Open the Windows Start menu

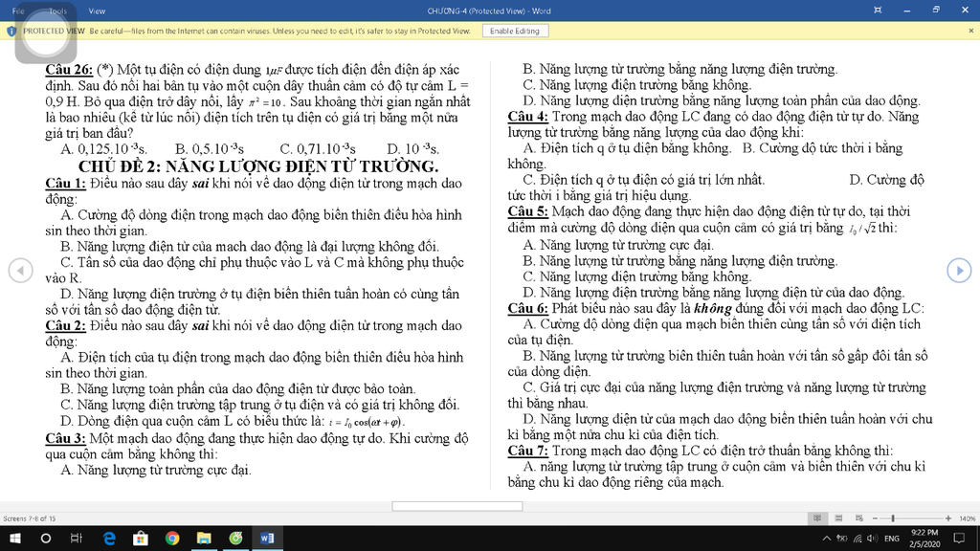pos(15,538)
